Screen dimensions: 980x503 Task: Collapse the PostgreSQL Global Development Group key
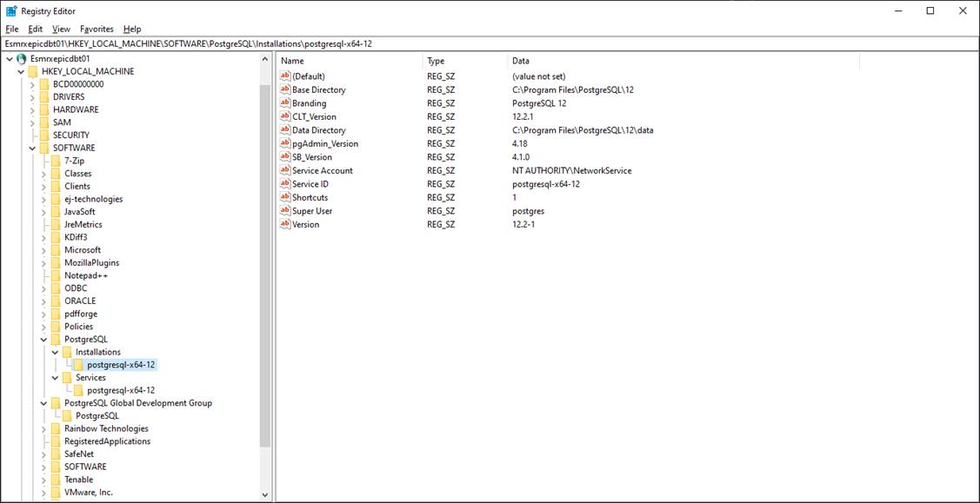43,403
